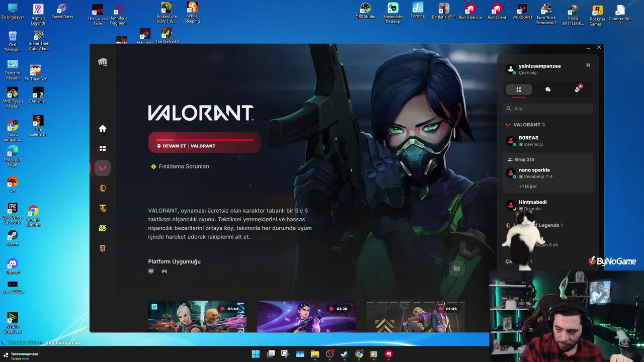Open the chat messages tab
Screen dimensions: 644x362
[x=548, y=89]
